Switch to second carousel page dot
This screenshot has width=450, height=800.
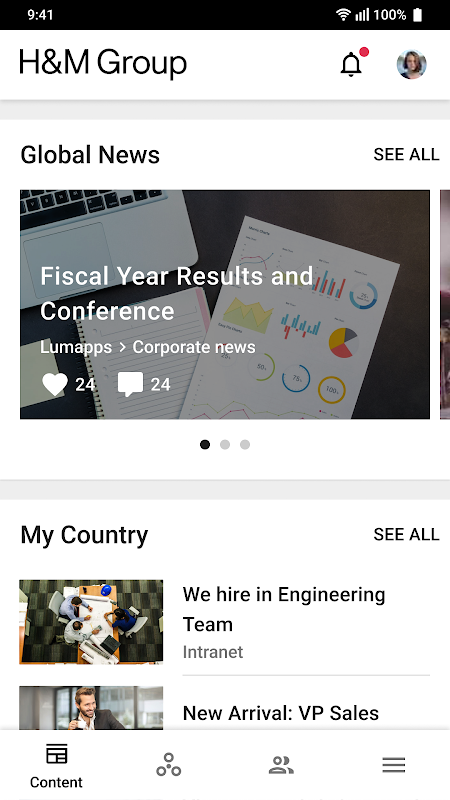point(225,444)
